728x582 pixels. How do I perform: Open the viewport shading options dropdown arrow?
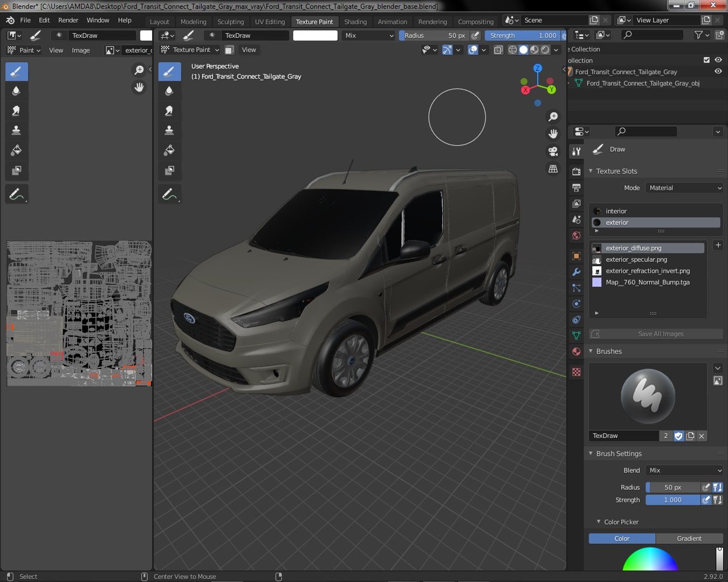(556, 50)
